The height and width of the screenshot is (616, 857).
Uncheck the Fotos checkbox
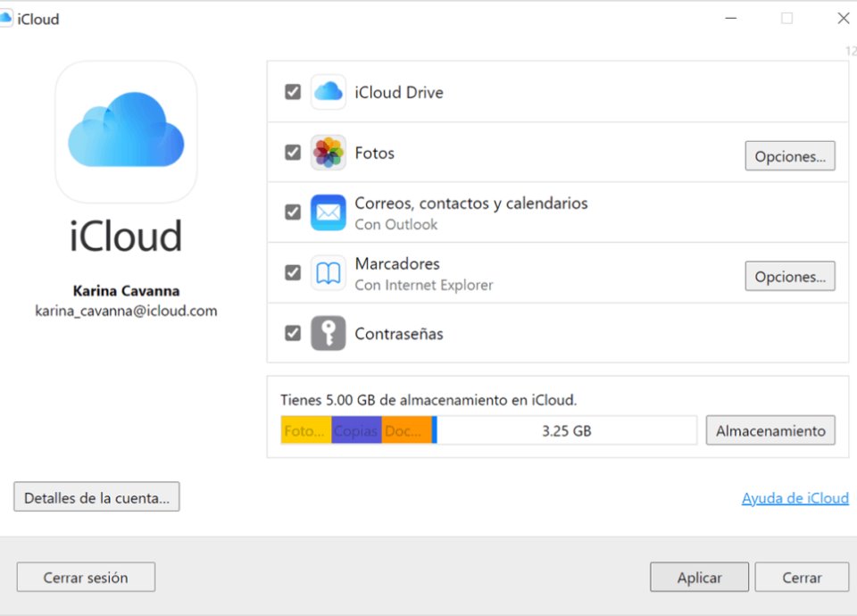point(293,152)
